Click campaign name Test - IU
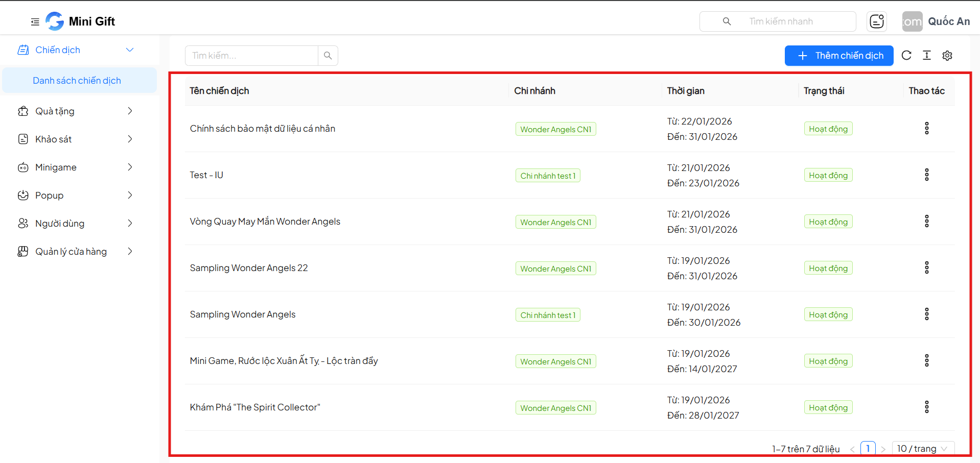 tap(206, 175)
